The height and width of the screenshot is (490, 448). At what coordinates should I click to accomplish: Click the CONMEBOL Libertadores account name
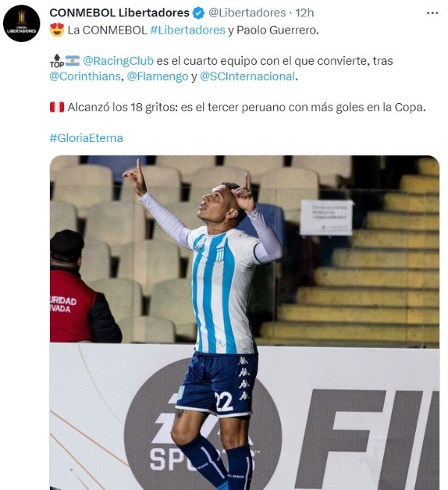[x=119, y=13]
